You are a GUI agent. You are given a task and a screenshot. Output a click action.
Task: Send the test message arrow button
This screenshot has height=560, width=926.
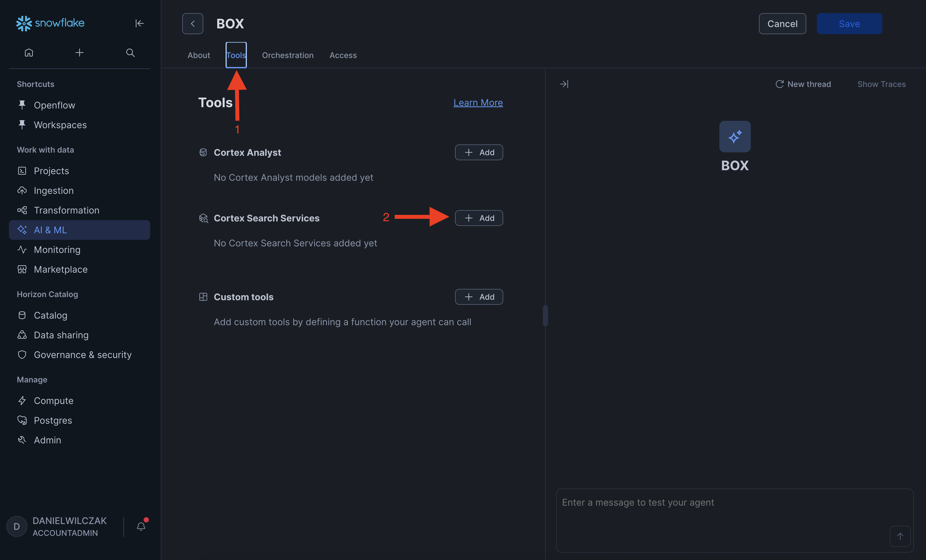(x=900, y=536)
